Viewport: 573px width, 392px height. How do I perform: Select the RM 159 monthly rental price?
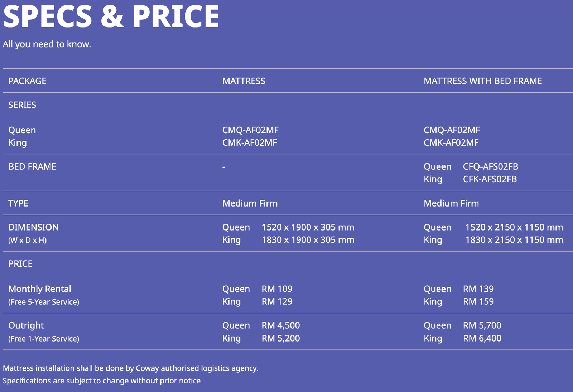click(478, 301)
